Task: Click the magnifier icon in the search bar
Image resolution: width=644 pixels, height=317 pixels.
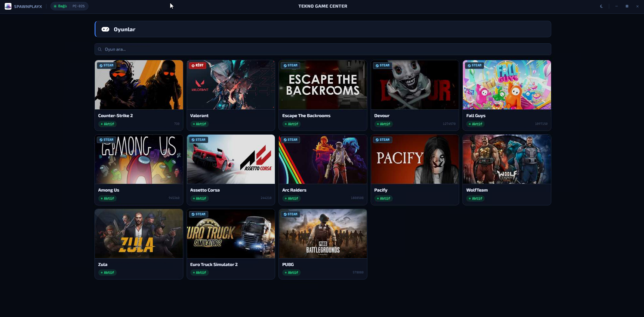Action: coord(100,49)
